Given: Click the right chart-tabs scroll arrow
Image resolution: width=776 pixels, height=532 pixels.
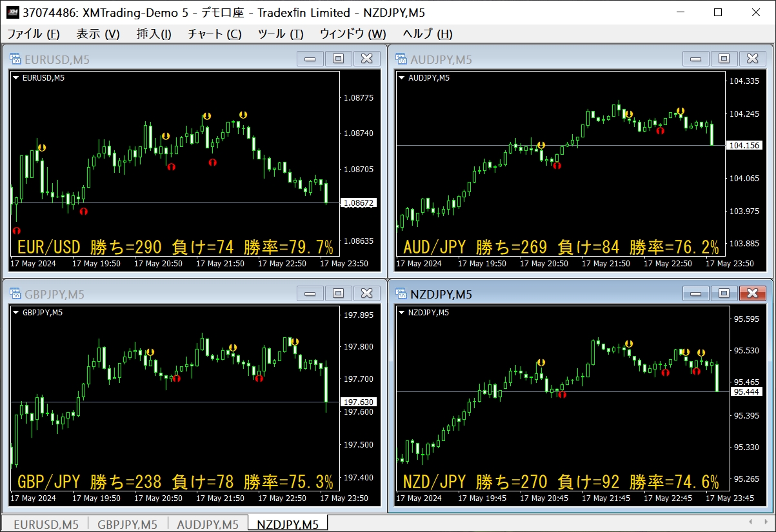Looking at the screenshot, I should pos(766,522).
